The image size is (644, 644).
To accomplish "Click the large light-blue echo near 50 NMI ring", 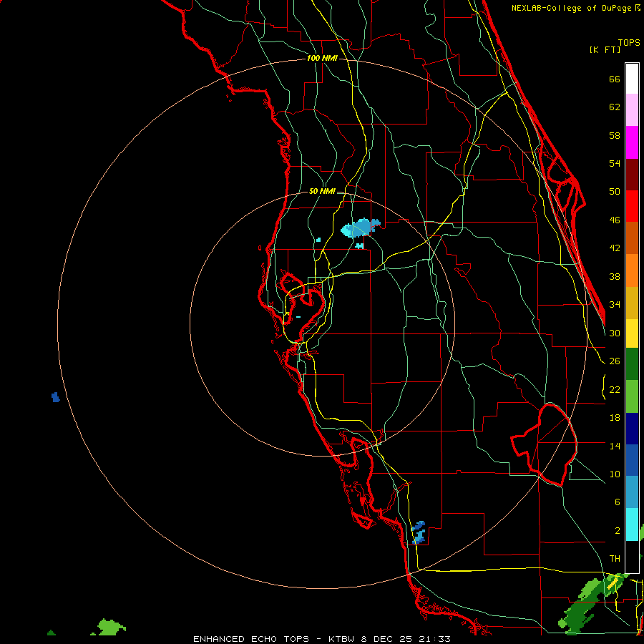I will coord(360,228).
